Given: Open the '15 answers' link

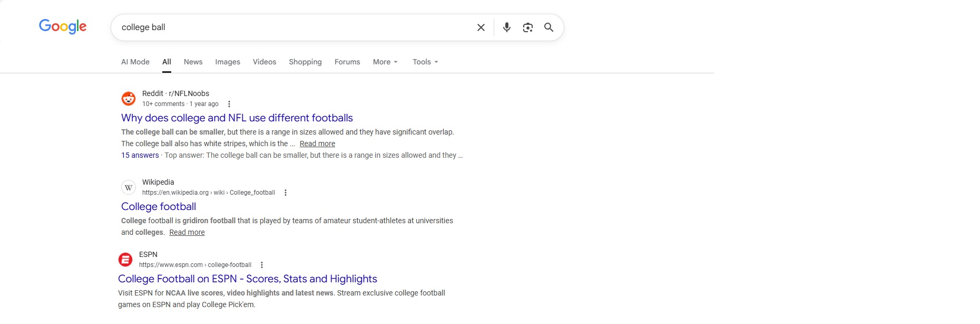Looking at the screenshot, I should [x=140, y=155].
